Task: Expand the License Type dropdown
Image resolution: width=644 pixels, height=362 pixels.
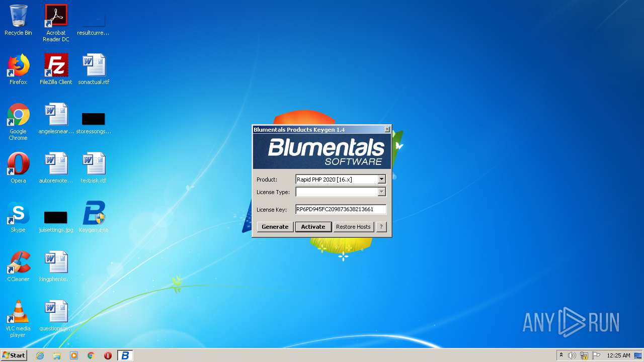Action: pyautogui.click(x=381, y=192)
